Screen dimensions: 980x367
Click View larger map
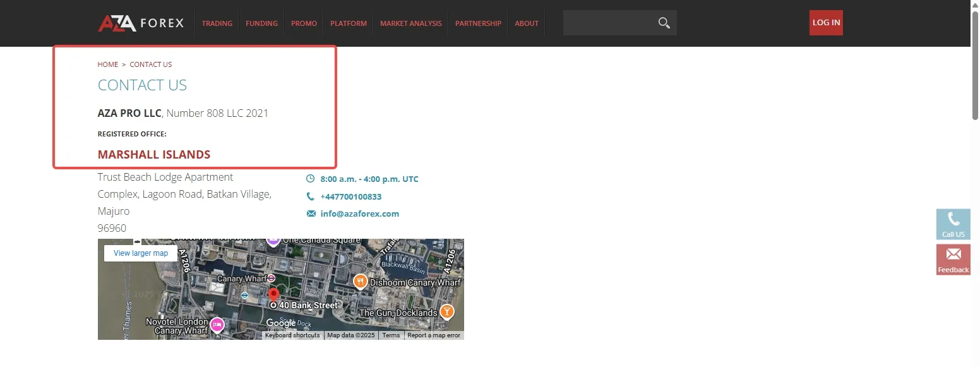[141, 253]
